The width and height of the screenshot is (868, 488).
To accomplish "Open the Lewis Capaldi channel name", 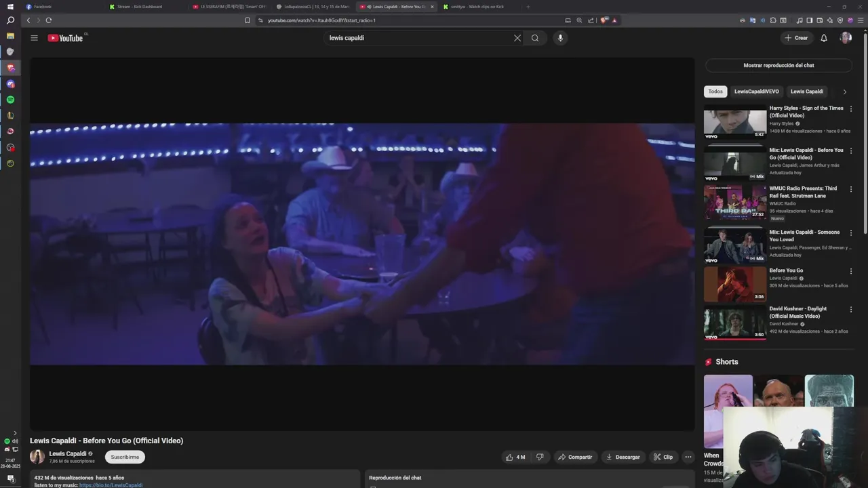I will [x=68, y=453].
